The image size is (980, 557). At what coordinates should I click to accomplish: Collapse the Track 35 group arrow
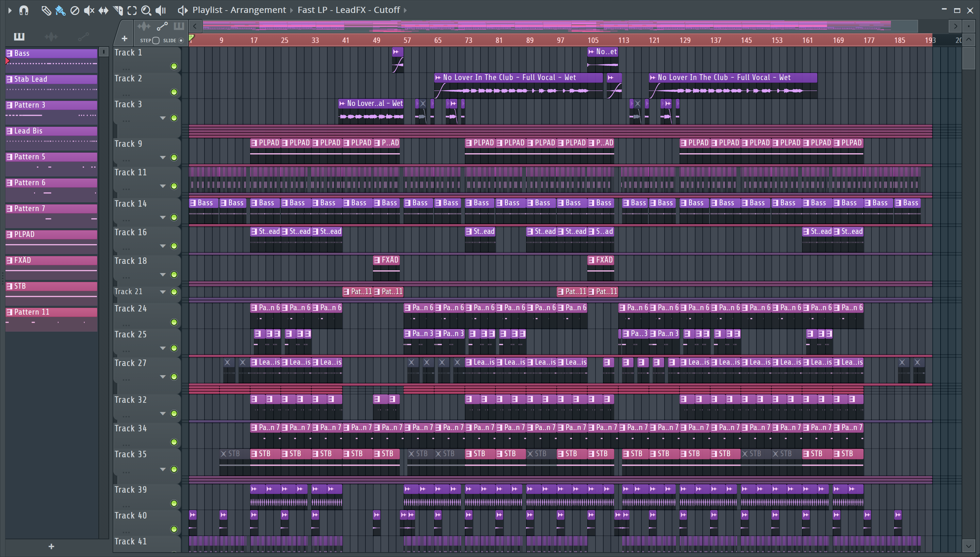pyautogui.click(x=163, y=469)
